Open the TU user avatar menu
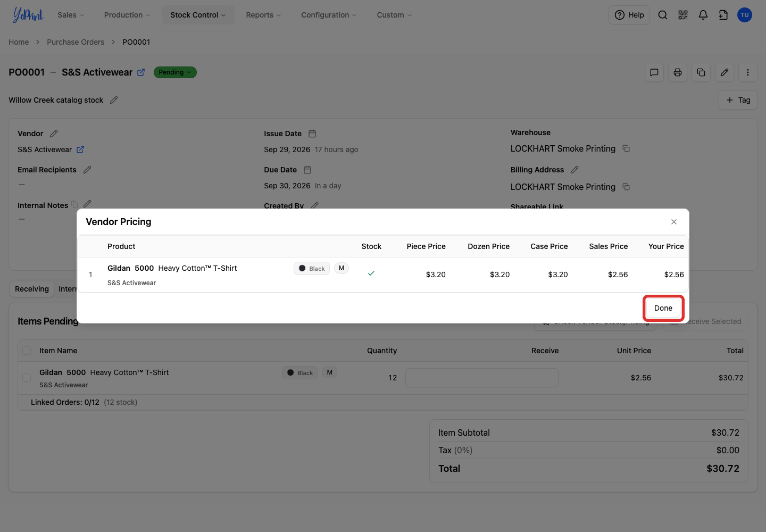Screen dimensions: 766x532 (745, 15)
